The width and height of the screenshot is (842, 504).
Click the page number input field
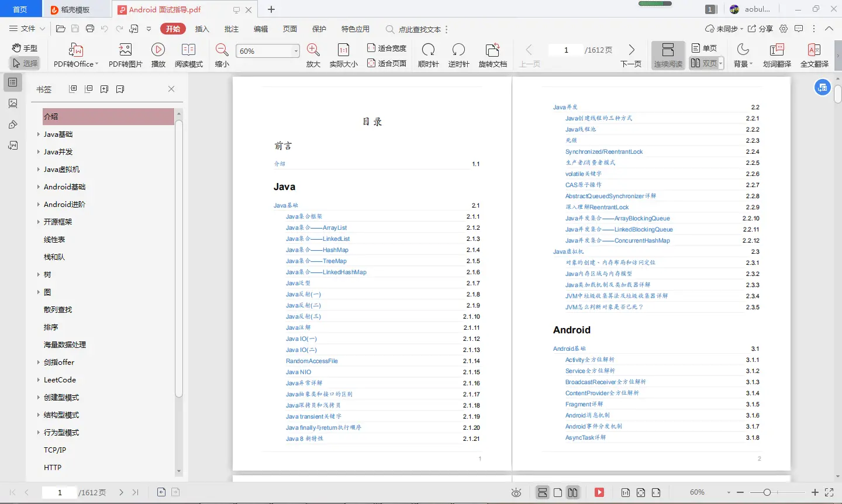click(x=565, y=50)
